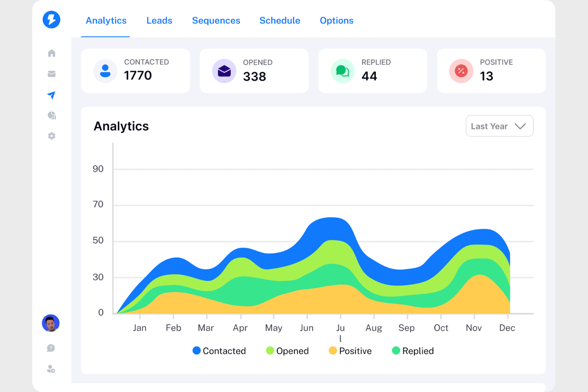
Task: Open the Settings gear icon
Action: (51, 136)
